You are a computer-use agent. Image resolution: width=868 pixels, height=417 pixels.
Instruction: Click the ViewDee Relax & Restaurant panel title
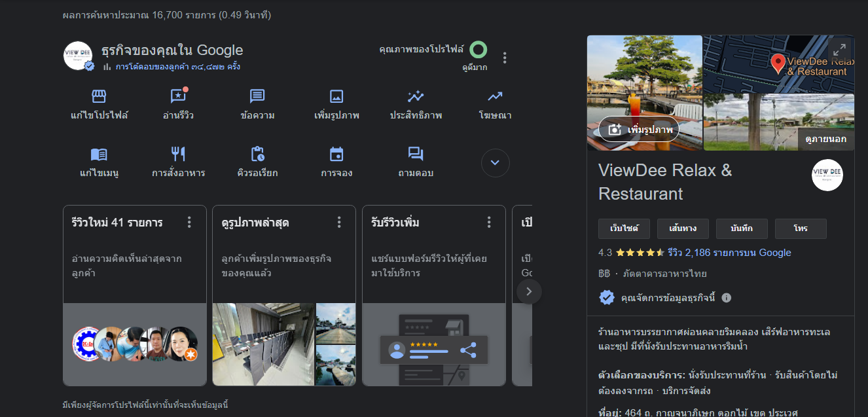click(x=665, y=182)
